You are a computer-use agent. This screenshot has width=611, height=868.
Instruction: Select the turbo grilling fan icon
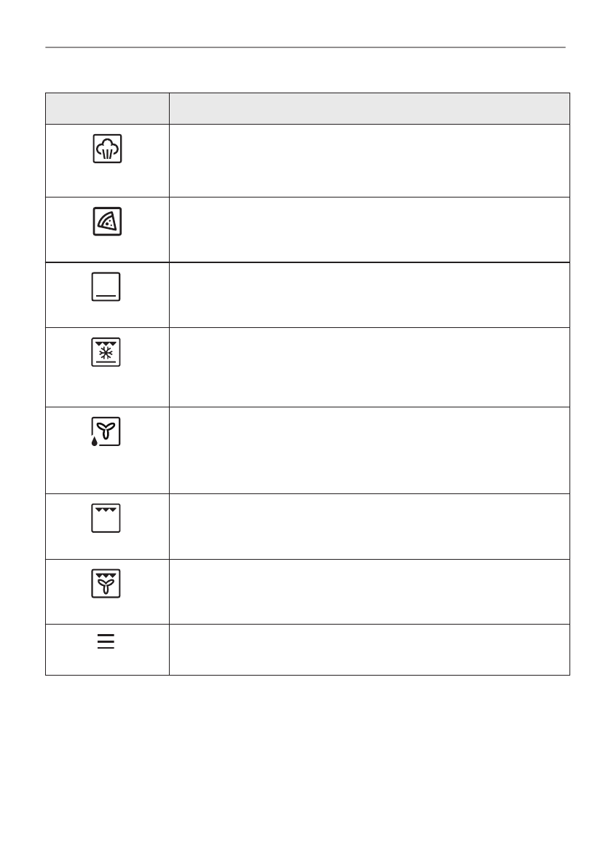107,584
